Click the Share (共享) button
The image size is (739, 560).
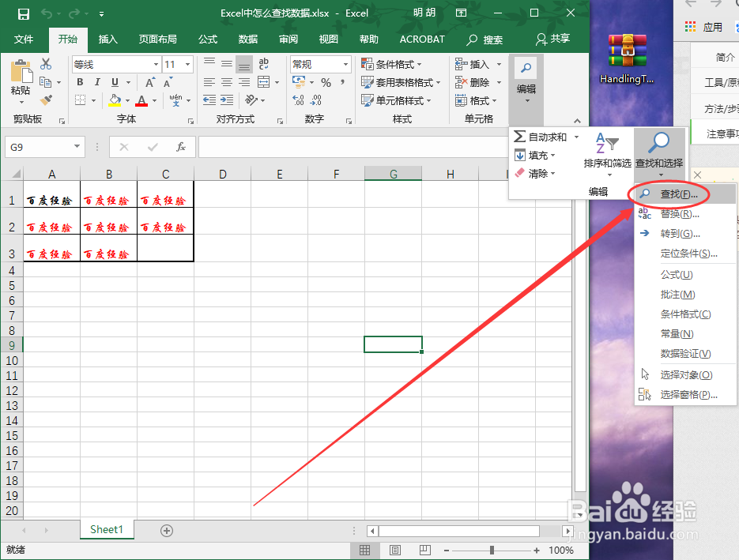click(552, 39)
